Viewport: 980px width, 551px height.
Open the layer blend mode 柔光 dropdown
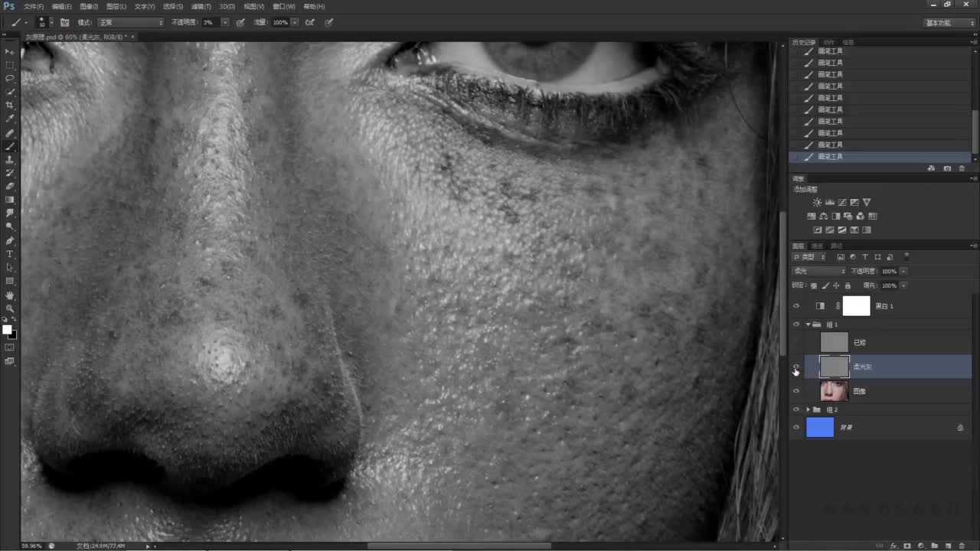[x=818, y=271]
